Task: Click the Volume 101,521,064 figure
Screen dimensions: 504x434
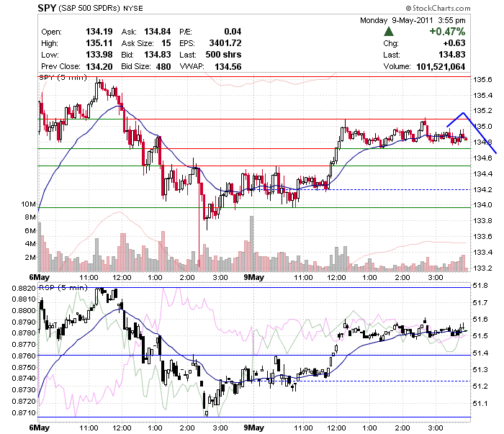Action: click(441, 66)
